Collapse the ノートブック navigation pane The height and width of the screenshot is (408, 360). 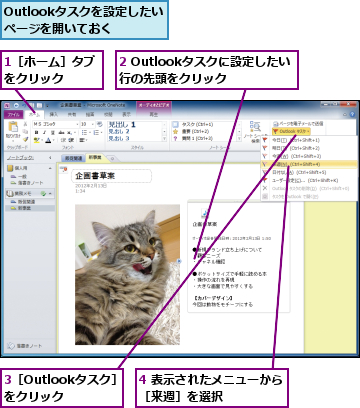50,158
